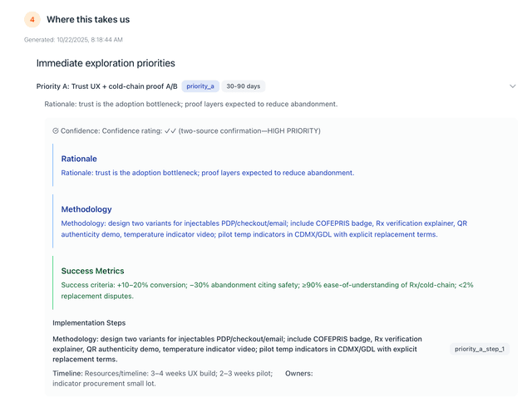The width and height of the screenshot is (532, 412).
Task: Click the Generated timestamp text
Action: pos(74,39)
